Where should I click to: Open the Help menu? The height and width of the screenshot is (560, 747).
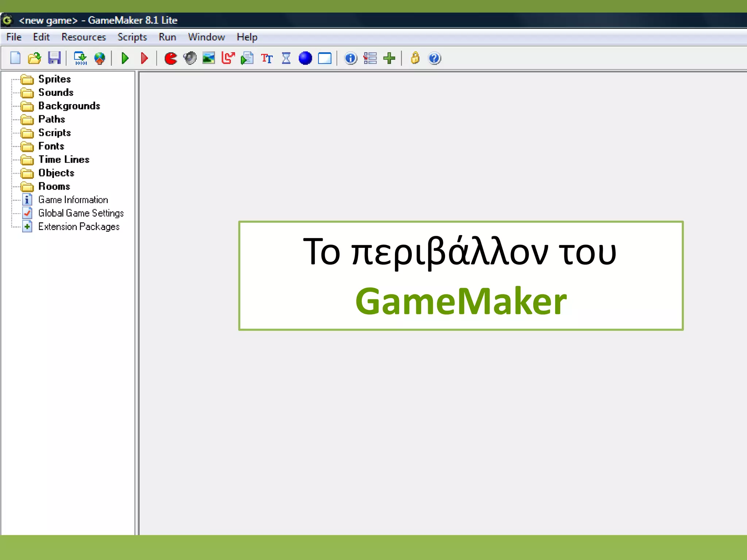coord(247,37)
